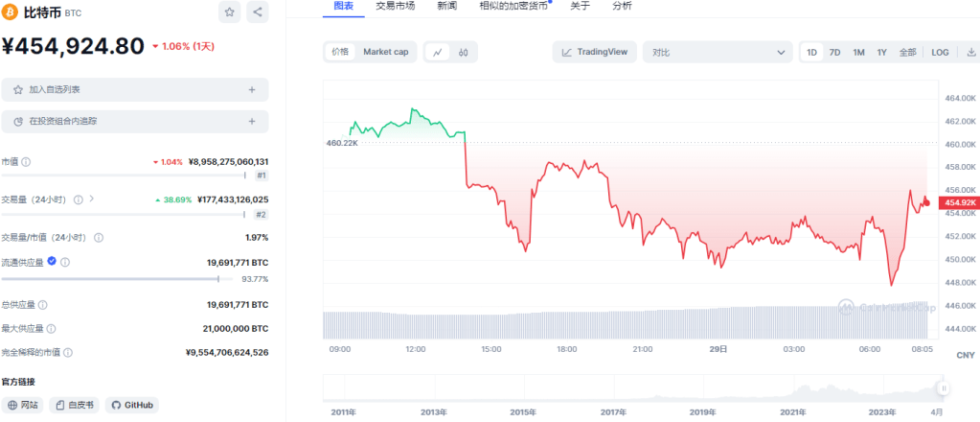The width and height of the screenshot is (980, 422).
Task: Click info icon beside 流通供应量
Action: tap(66, 261)
